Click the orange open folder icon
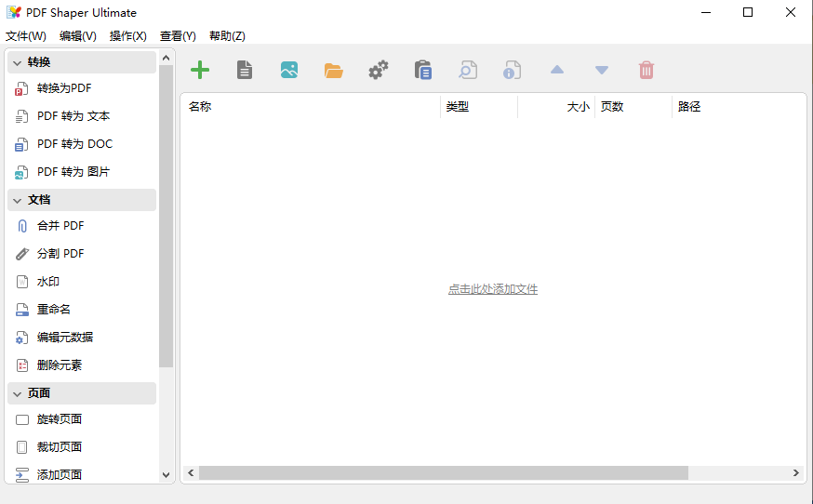This screenshot has width=813, height=504. [x=334, y=71]
